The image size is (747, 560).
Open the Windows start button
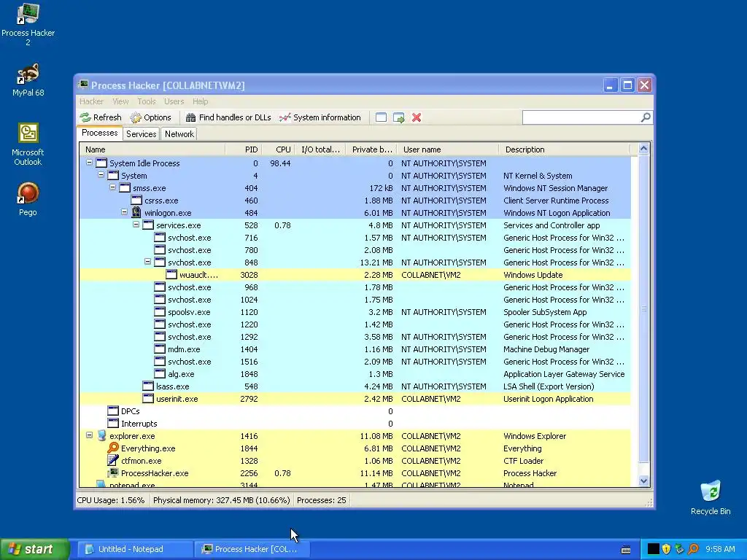click(35, 549)
